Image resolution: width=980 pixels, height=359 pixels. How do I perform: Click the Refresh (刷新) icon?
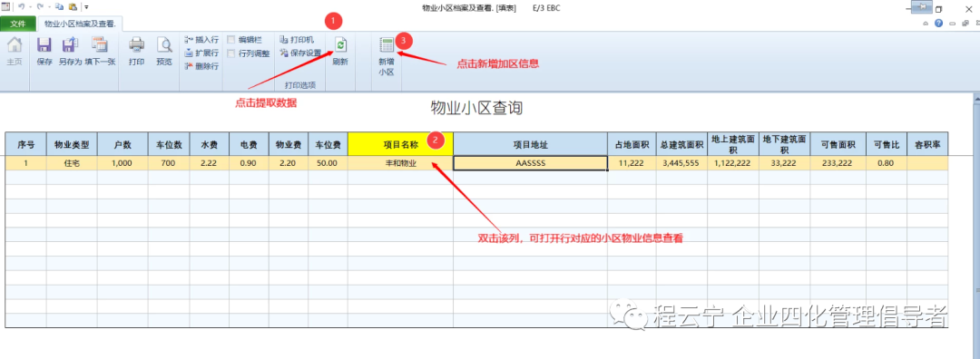click(340, 45)
